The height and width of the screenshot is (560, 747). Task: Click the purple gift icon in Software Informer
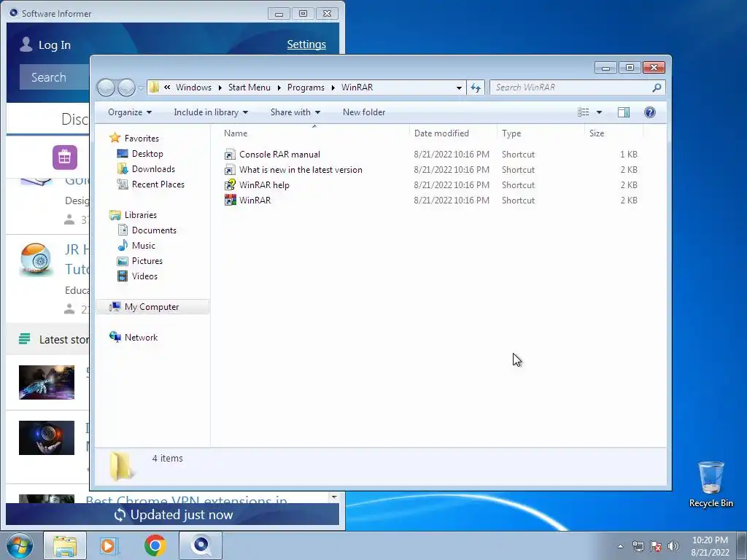65,157
